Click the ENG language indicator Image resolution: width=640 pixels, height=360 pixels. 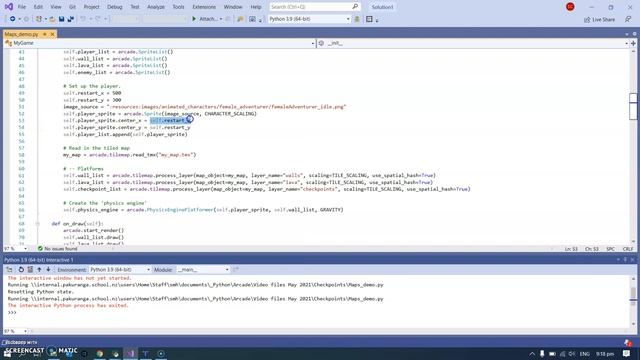tap(584, 354)
